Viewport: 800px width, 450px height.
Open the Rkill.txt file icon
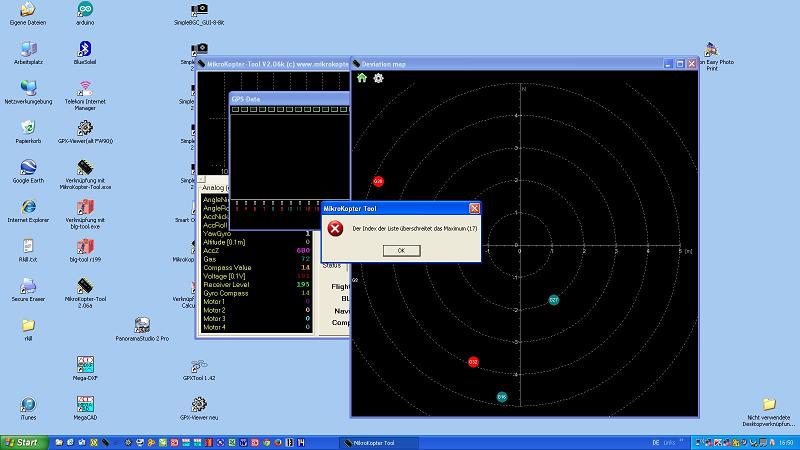tap(28, 250)
